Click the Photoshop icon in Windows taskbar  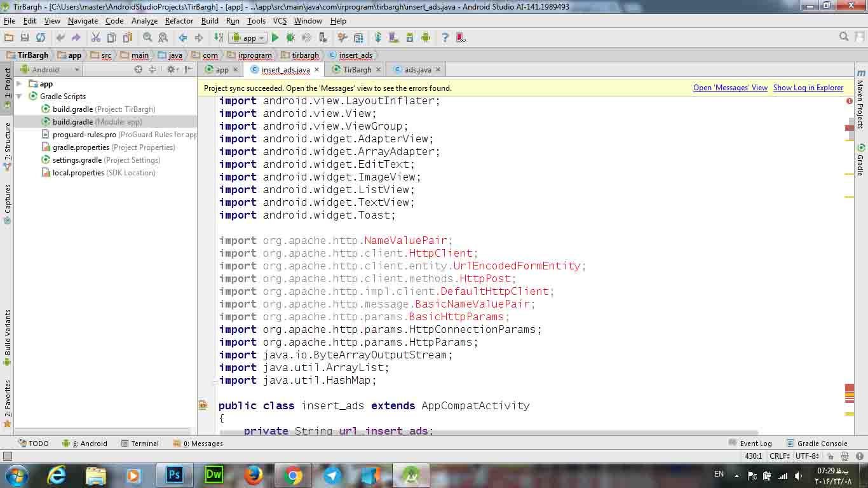click(174, 475)
